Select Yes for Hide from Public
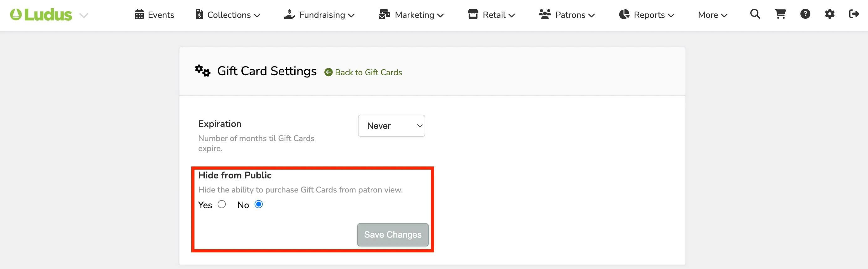868x269 pixels. tap(222, 204)
